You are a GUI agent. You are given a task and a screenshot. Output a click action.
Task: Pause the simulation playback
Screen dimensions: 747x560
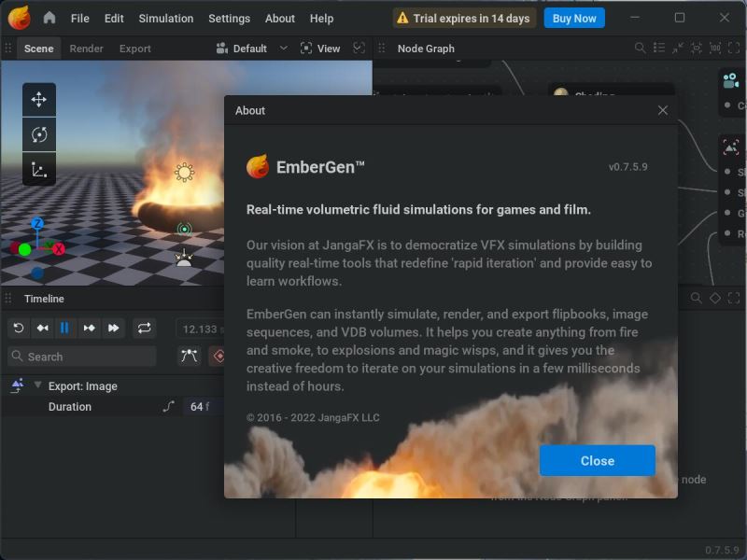click(x=64, y=329)
